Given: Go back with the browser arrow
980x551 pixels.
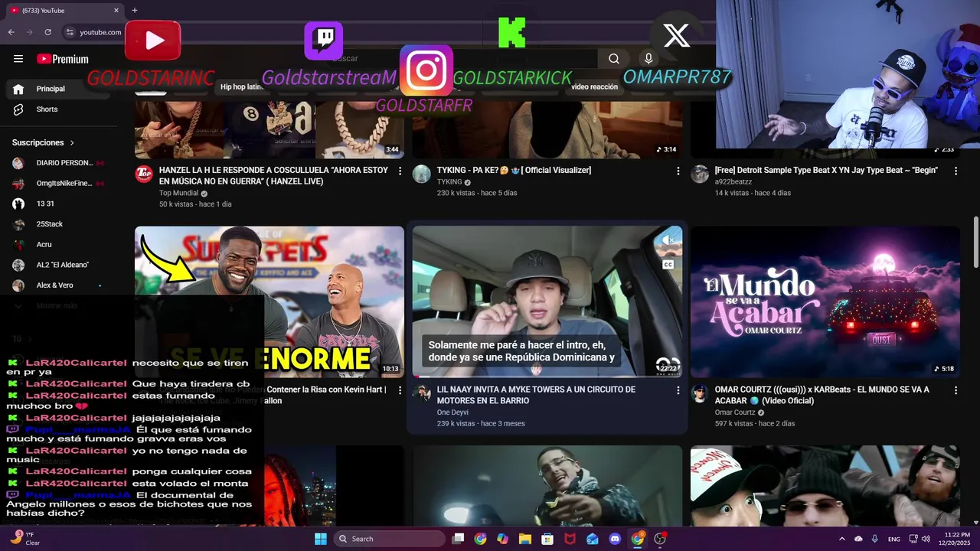Looking at the screenshot, I should [x=11, y=32].
